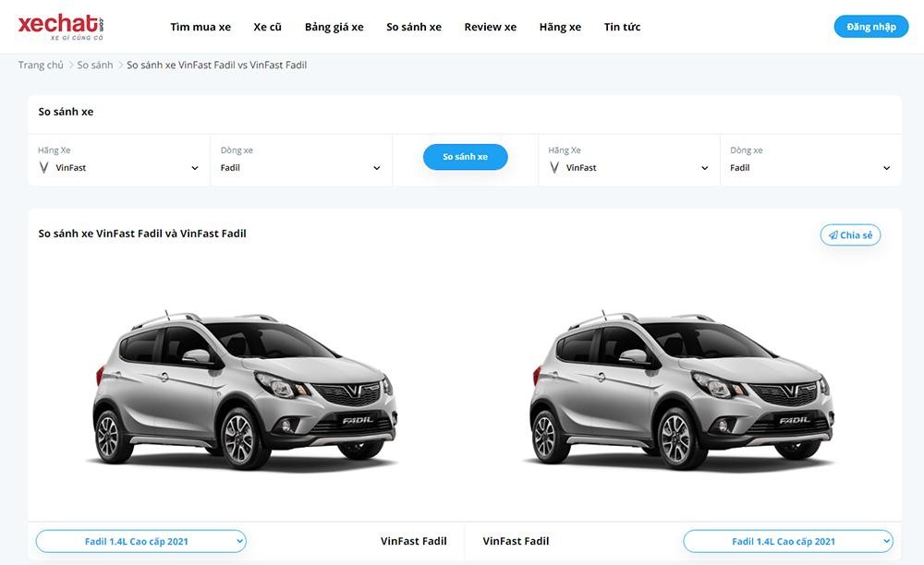Select the right Fadil 1.4L Cao cấp 2021 selector

(787, 541)
